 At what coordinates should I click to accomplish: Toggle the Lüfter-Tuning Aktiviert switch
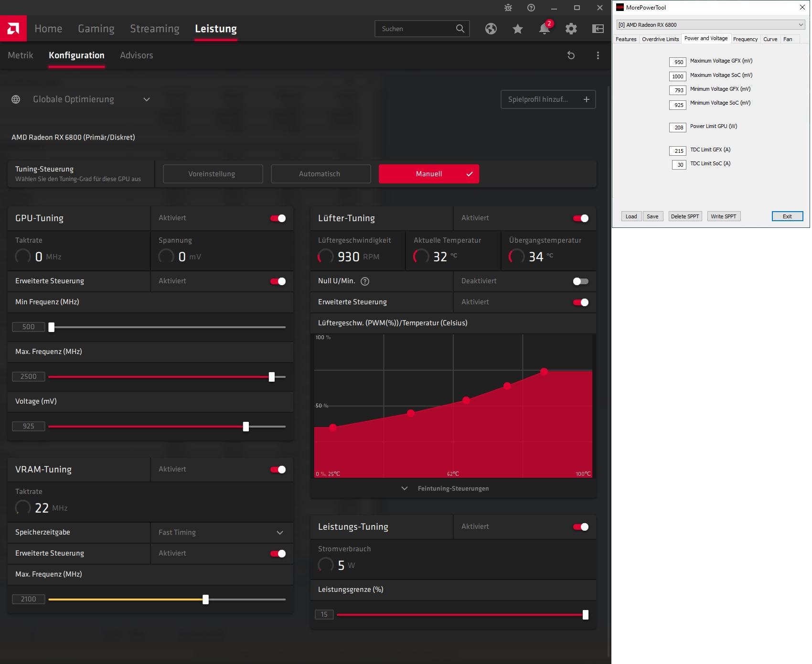click(581, 218)
